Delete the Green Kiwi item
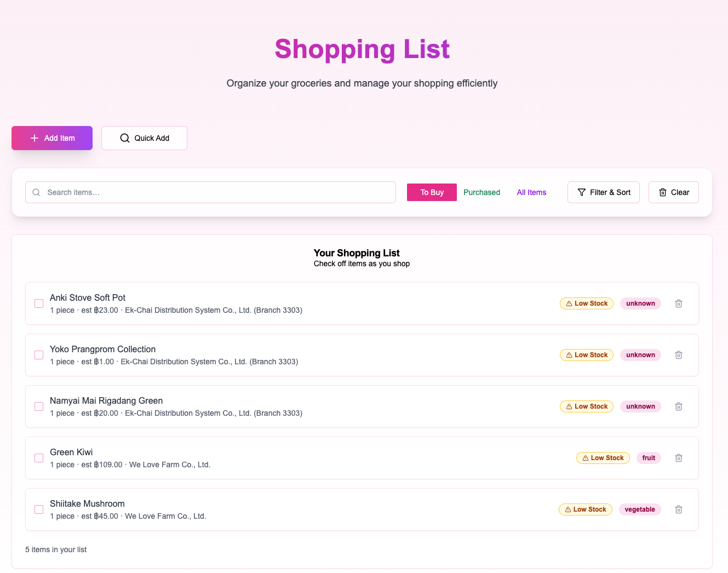 point(679,458)
